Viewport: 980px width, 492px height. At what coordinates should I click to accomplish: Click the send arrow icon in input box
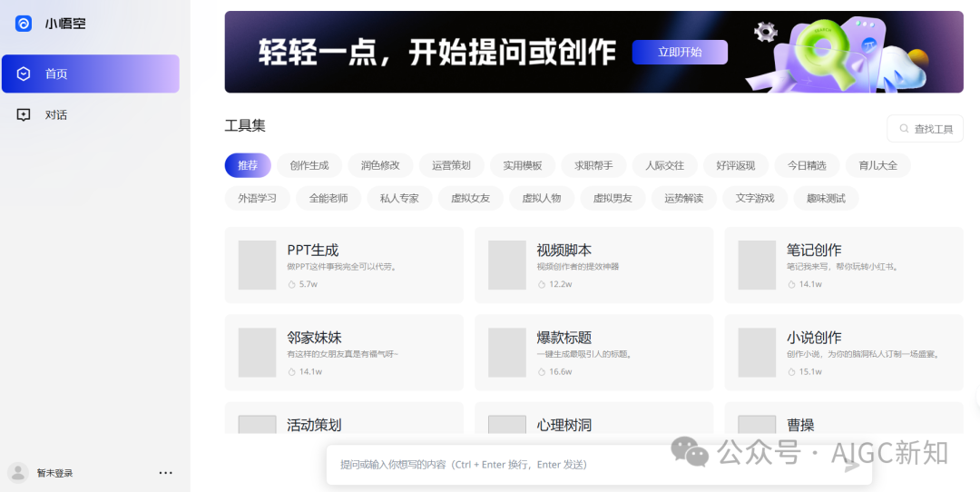[x=851, y=466]
